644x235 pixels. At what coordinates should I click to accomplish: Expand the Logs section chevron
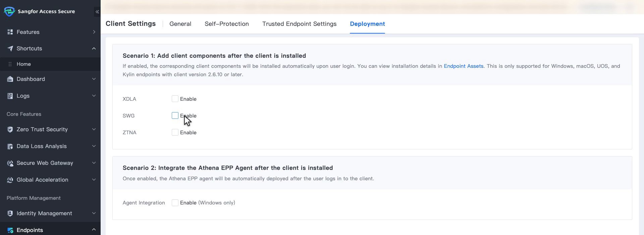point(94,96)
